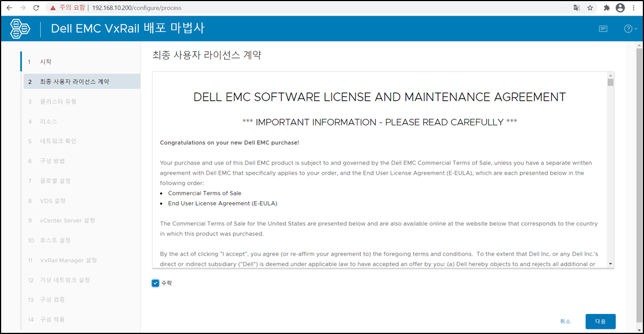
Task: Click the Dell EMC VxRail 배포 마법사 title
Action: coord(128,28)
